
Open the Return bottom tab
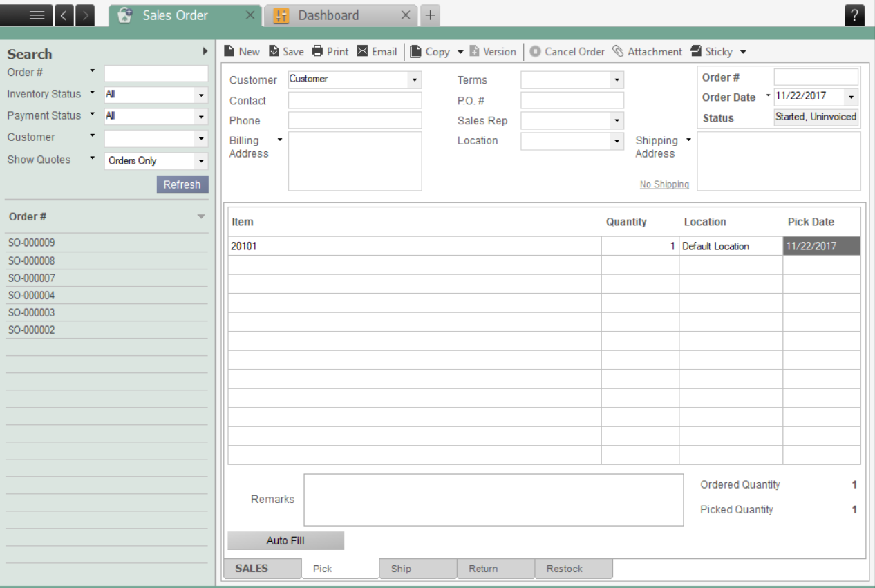(x=496, y=569)
